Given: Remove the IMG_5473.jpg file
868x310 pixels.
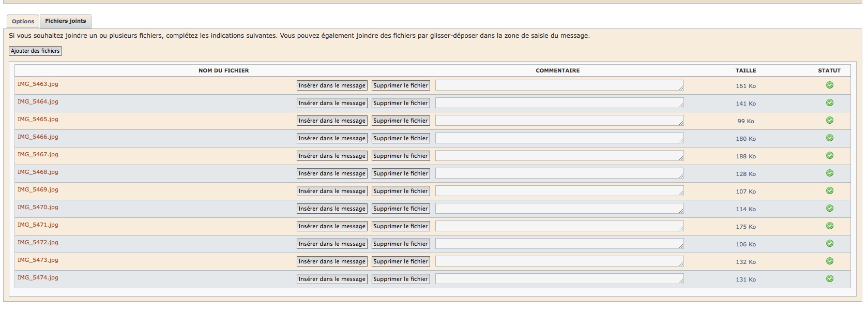Looking at the screenshot, I should tap(401, 261).
